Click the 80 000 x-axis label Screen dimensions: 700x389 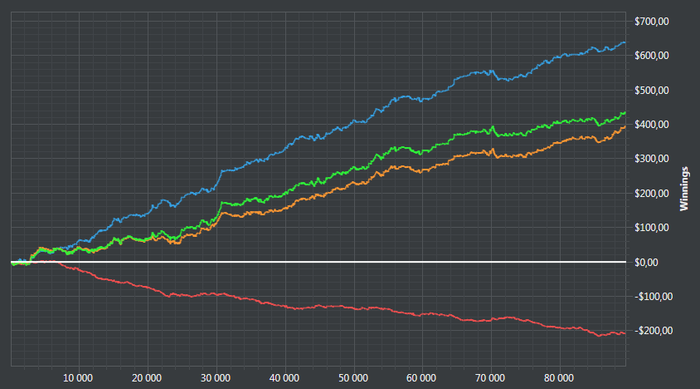click(x=558, y=378)
